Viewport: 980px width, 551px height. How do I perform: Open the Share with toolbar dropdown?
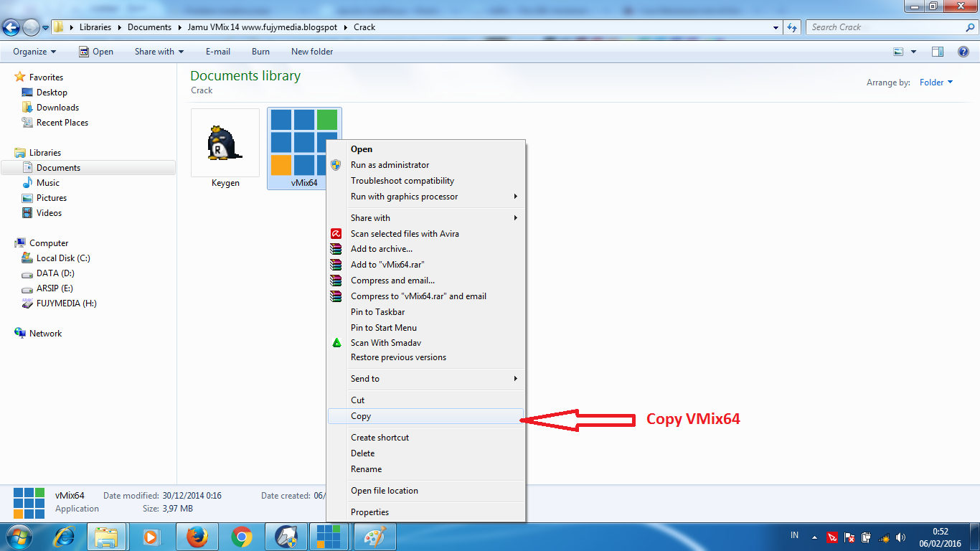point(159,52)
